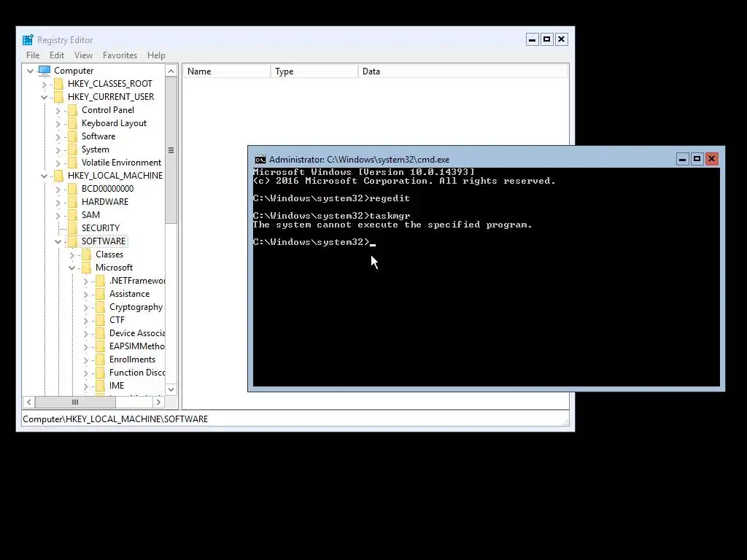Expand the HARDWARE key

click(x=58, y=203)
